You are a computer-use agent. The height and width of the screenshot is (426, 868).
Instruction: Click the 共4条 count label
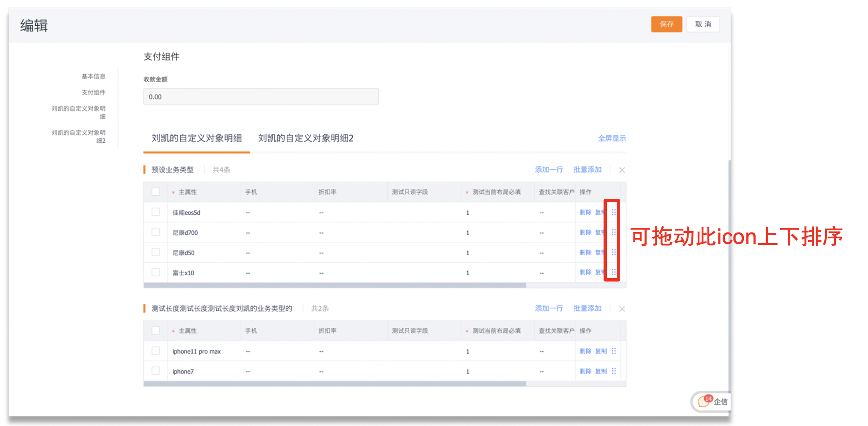(222, 170)
